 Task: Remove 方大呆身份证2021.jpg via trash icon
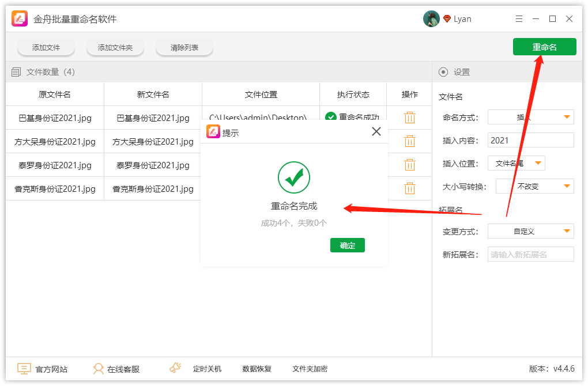(x=409, y=141)
